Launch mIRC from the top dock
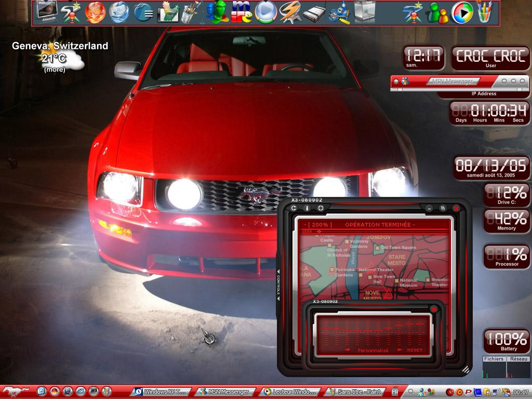Viewport: 532px width, 399px height. [241, 12]
